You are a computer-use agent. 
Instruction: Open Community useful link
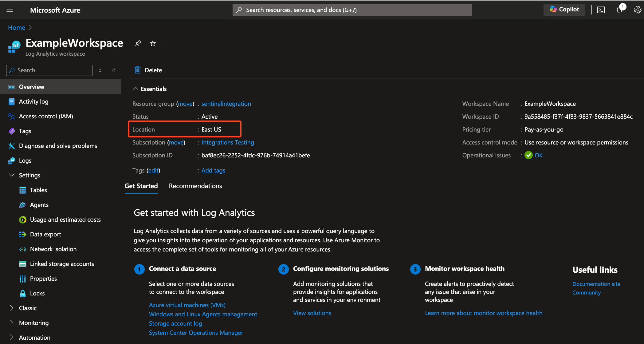(x=586, y=293)
